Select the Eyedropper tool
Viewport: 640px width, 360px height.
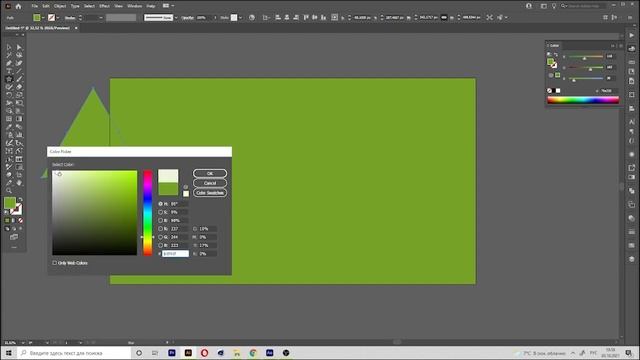coord(9,127)
